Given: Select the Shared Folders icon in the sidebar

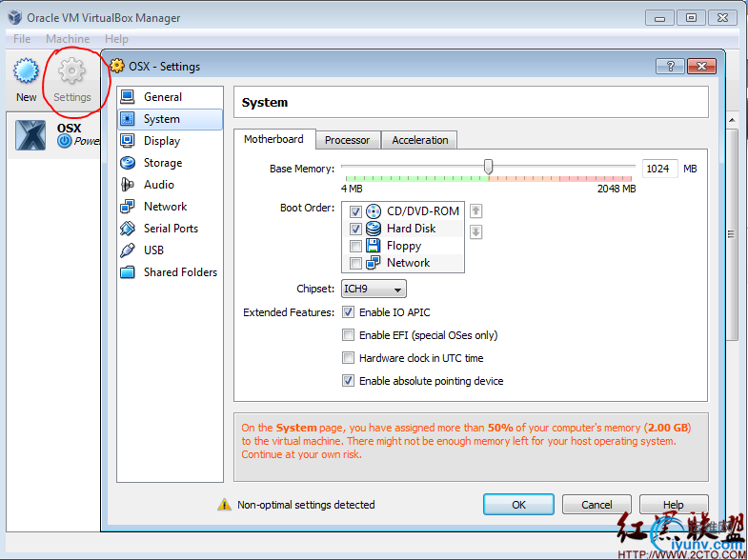Looking at the screenshot, I should pyautogui.click(x=128, y=272).
